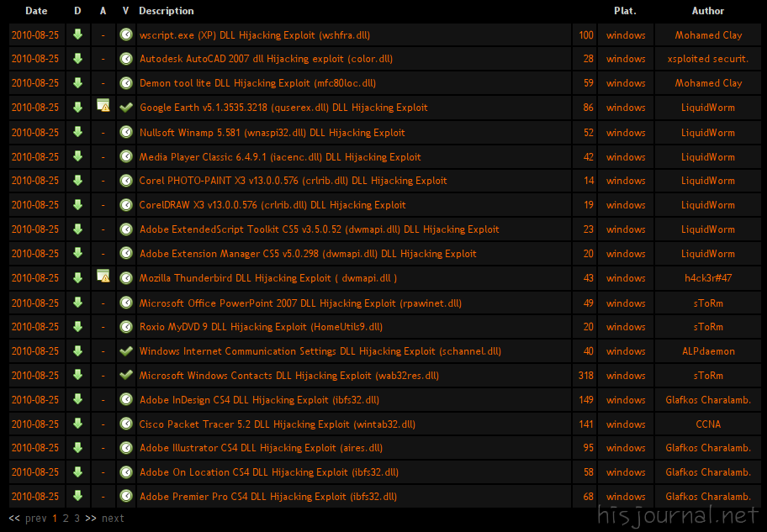Open author CCNA link
This screenshot has width=767, height=532.
click(x=708, y=424)
